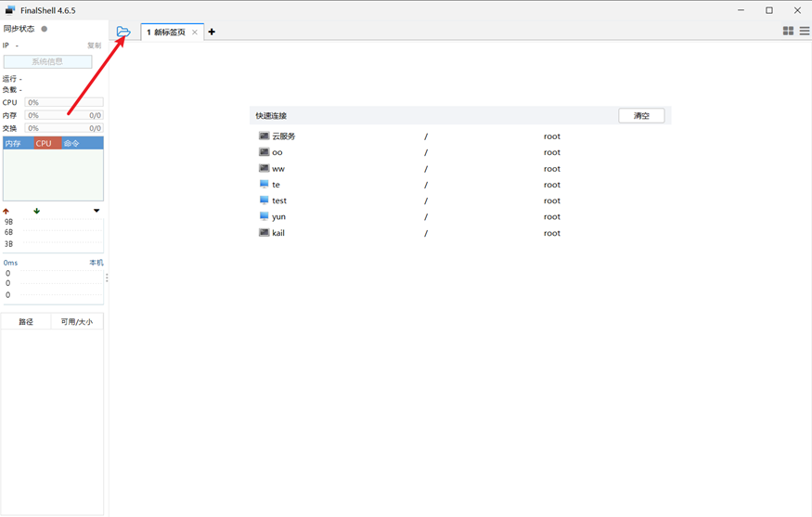Click 复制 to copy the IP
Viewport: 812px width, 517px height.
point(94,45)
